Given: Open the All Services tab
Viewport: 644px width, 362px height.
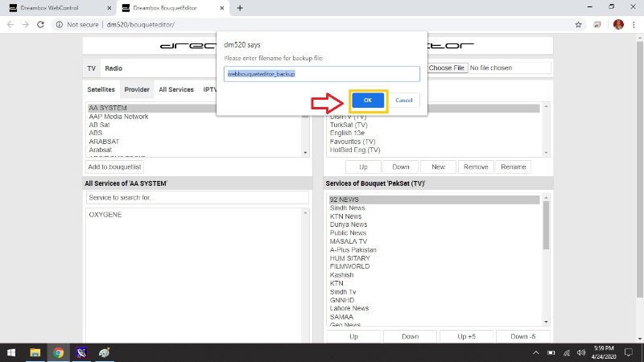Looking at the screenshot, I should coord(176,89).
